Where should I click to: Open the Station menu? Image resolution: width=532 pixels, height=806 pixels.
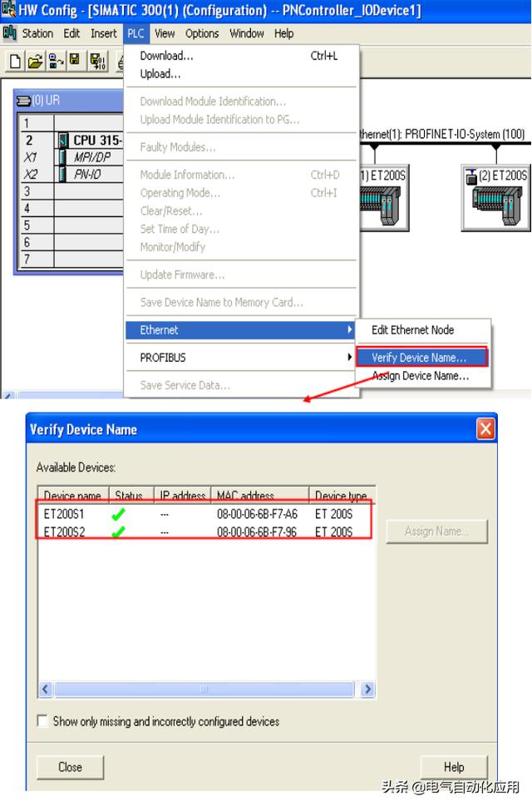(37, 33)
